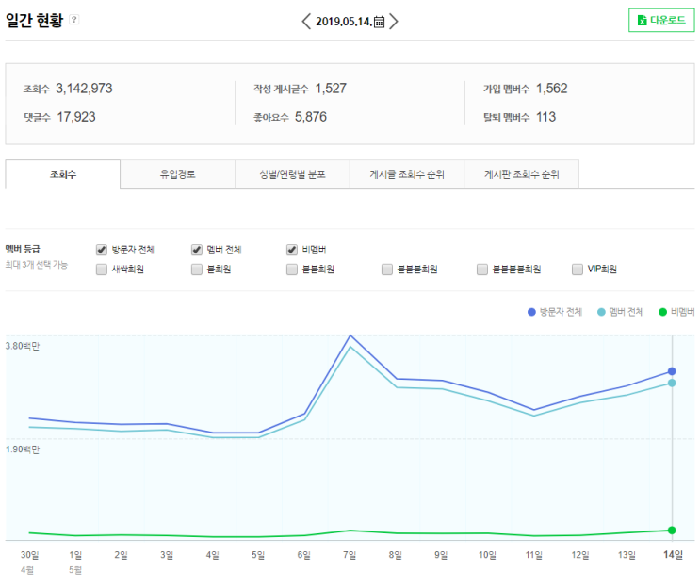Enable the VIP회원 checkbox
This screenshot has width=700, height=588.
click(x=578, y=269)
